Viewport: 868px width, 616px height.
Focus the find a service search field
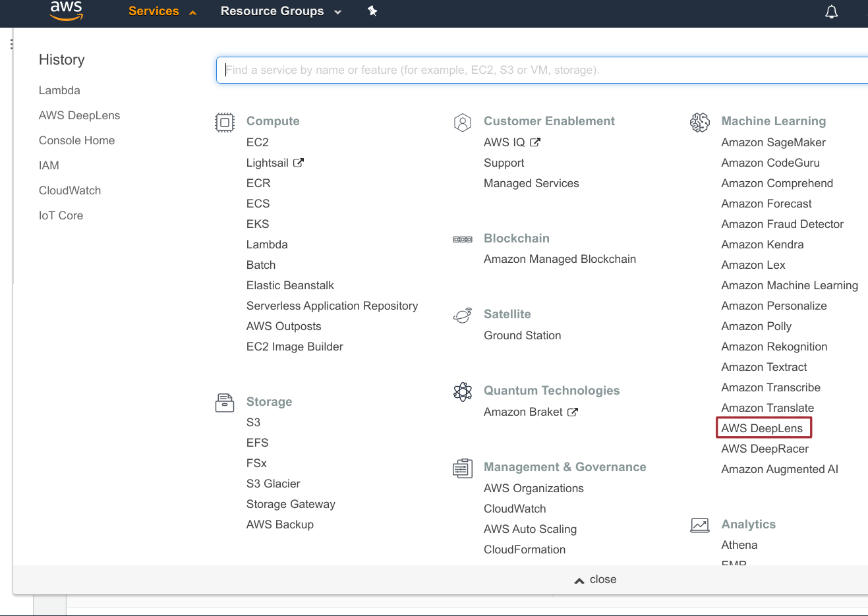click(x=542, y=70)
